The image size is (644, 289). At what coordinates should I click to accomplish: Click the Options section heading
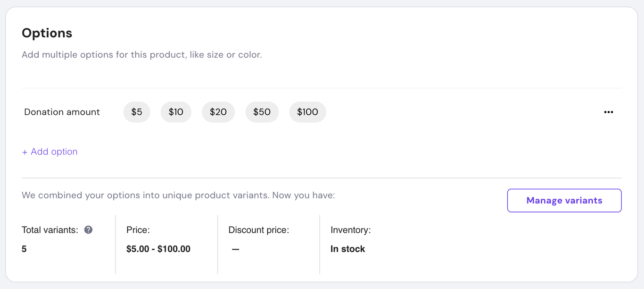[47, 33]
